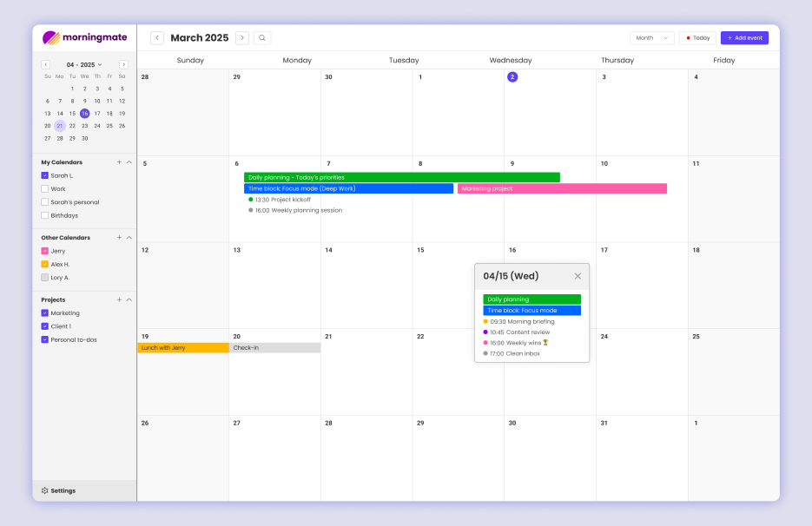Open the Month view dropdown
Image resolution: width=812 pixels, height=526 pixels.
652,38
